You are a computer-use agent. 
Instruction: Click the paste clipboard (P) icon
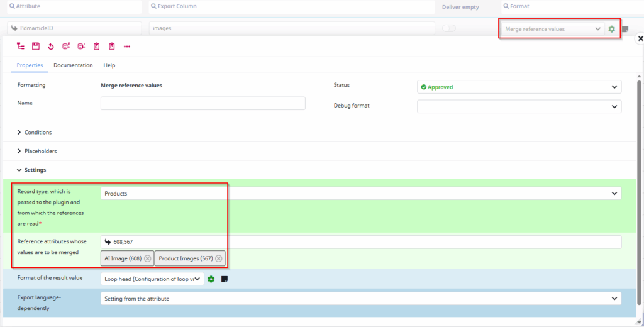click(x=112, y=47)
